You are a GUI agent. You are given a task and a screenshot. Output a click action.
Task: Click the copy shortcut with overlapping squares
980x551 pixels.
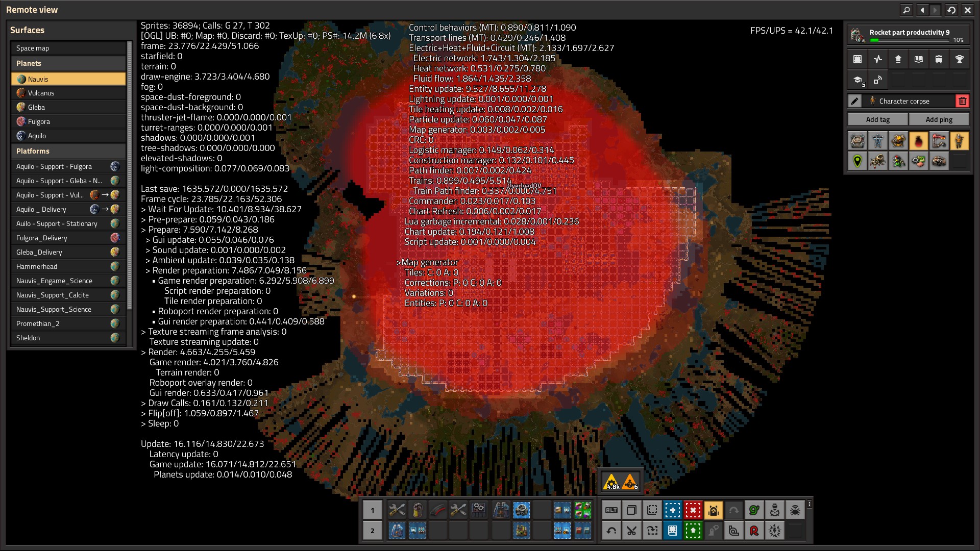coord(632,510)
